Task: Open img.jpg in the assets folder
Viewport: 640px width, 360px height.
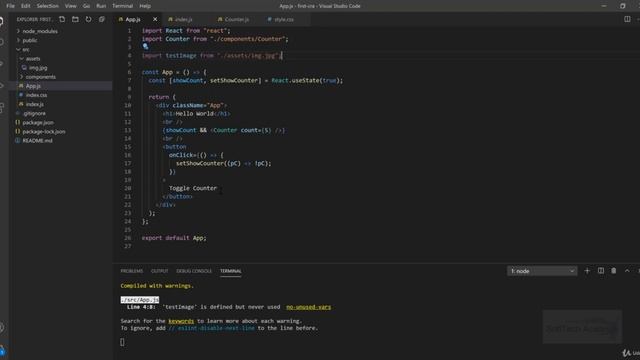Action: click(x=38, y=68)
